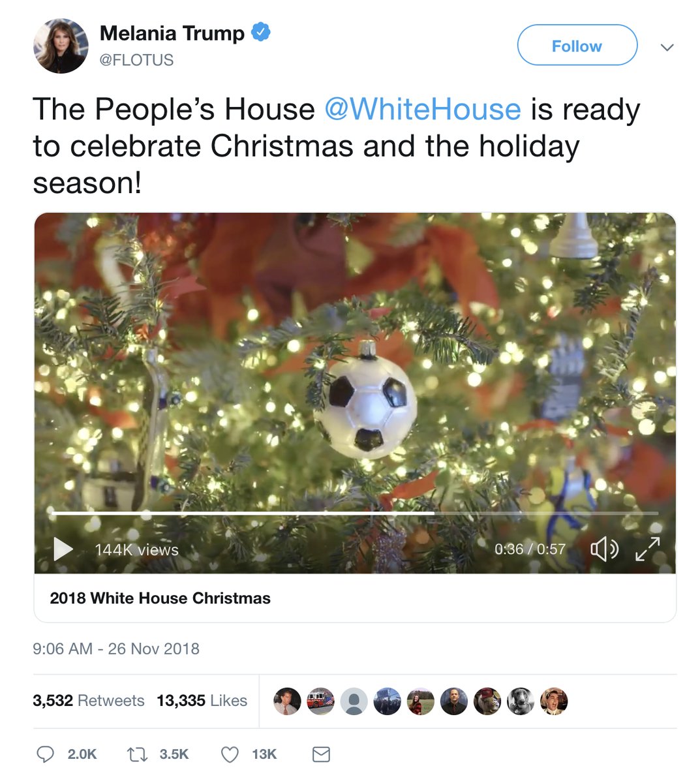View the 3,532 Retweets list
This screenshot has height=783, width=700.
point(89,700)
